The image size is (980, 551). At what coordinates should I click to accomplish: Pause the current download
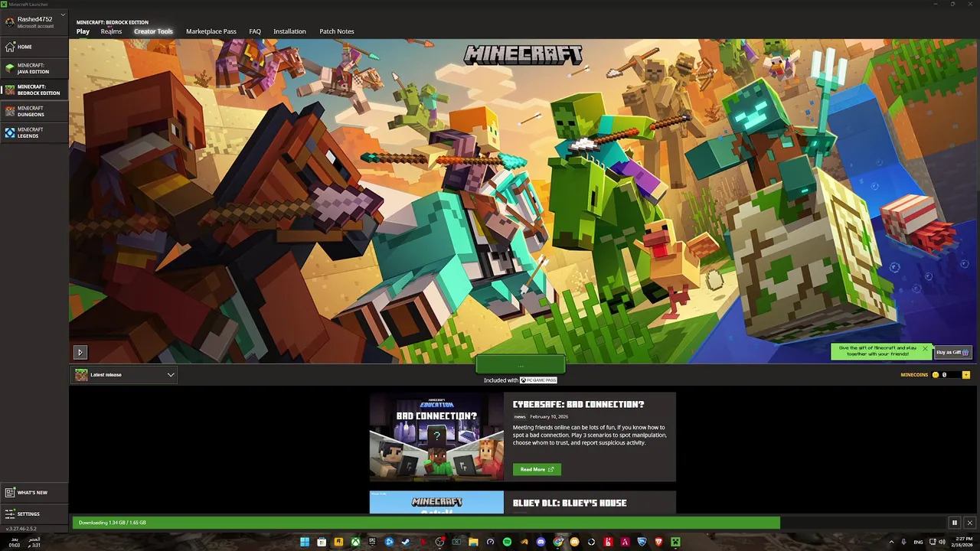point(954,523)
